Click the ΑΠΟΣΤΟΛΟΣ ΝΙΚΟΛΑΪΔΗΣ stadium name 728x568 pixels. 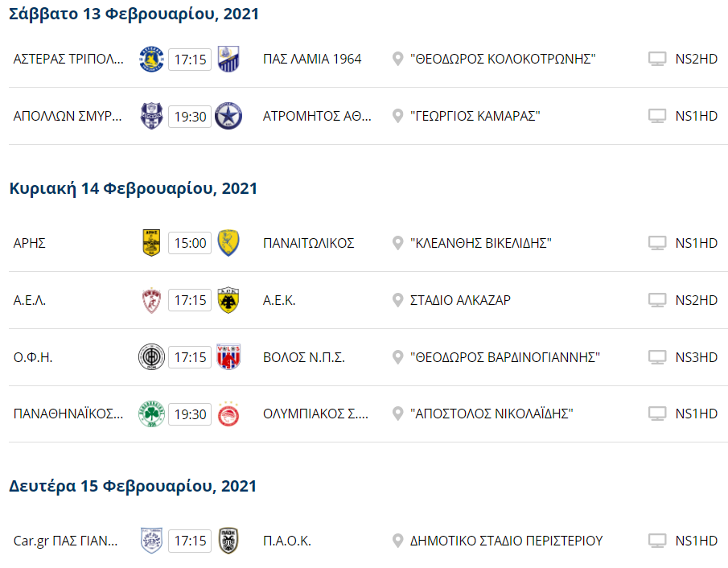492,414
